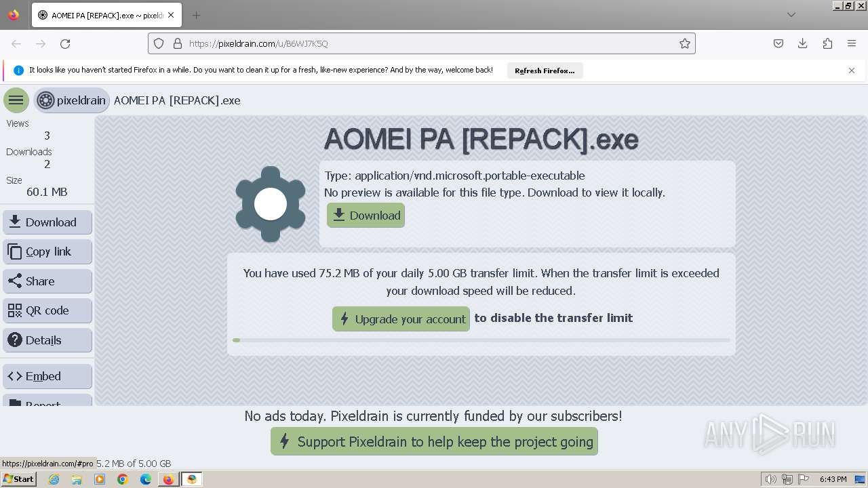
Task: Click the sidebar Download button
Action: coord(47,222)
